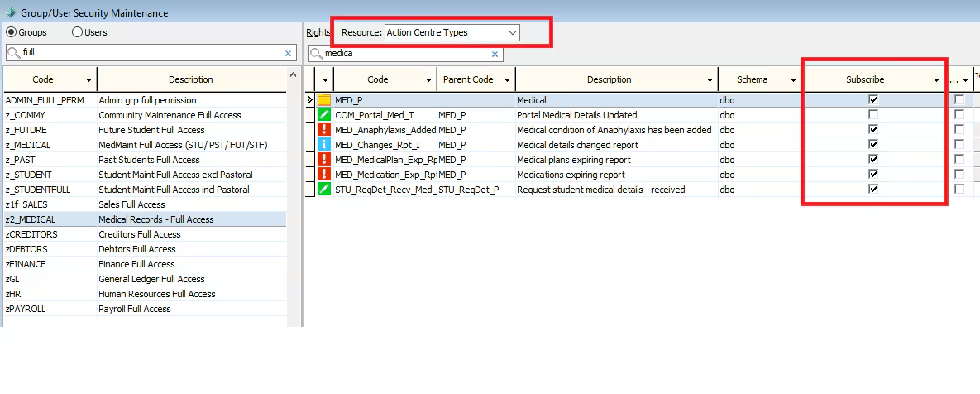Select the zGL group row
The height and width of the screenshot is (394, 980).
point(145,279)
